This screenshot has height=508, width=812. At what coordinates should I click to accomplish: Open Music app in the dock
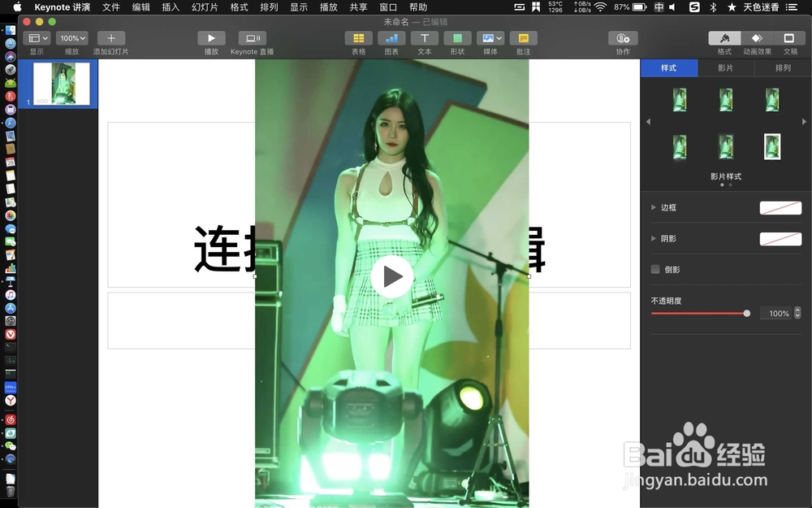11,294
